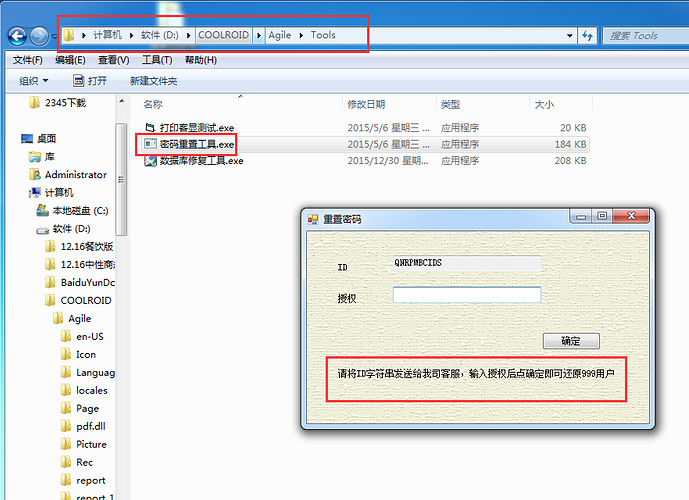Click the pdf.dll folder icon in tree
Image resolution: width=689 pixels, height=500 pixels.
(x=66, y=426)
